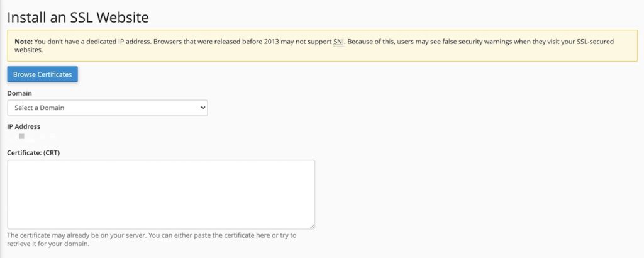Click the Certificate: (CRT) label
This screenshot has height=258, width=644.
point(34,152)
